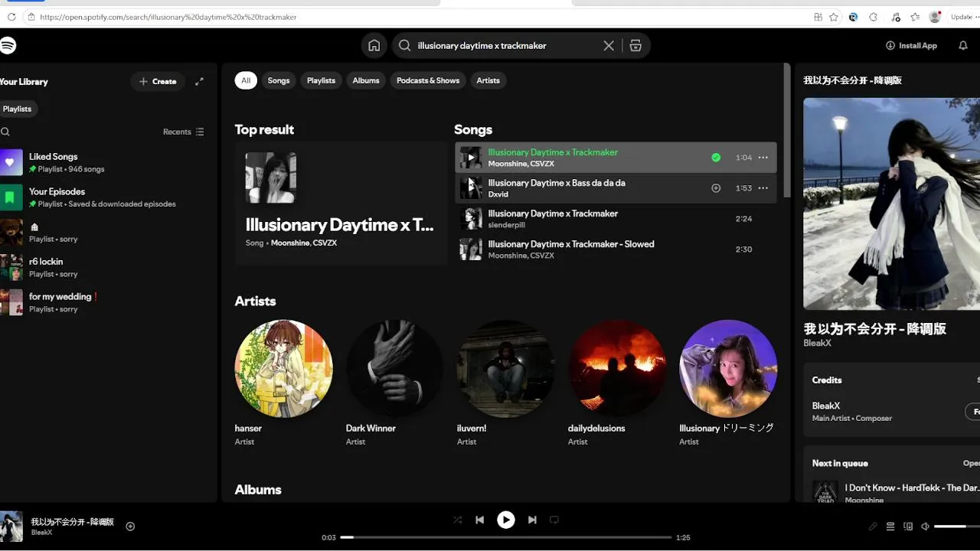Open Recents sort dropdown
Viewport: 980px width, 551px height.
click(x=184, y=132)
